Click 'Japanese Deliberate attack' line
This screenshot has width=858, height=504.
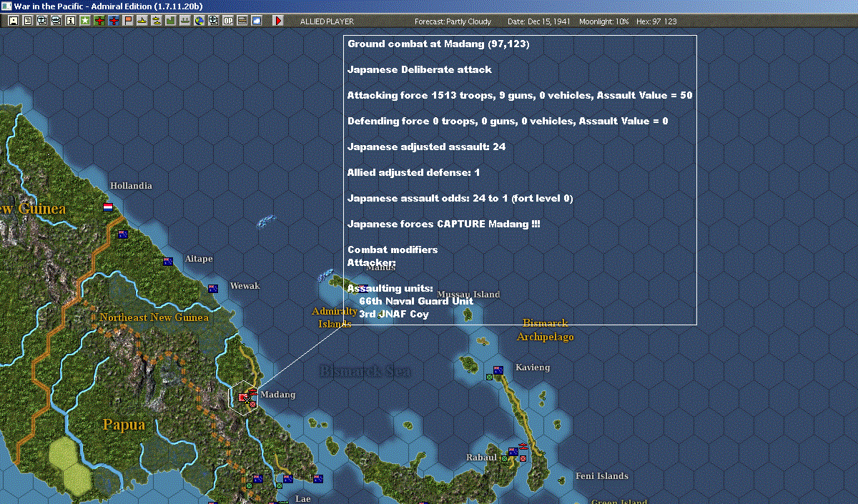(x=419, y=70)
